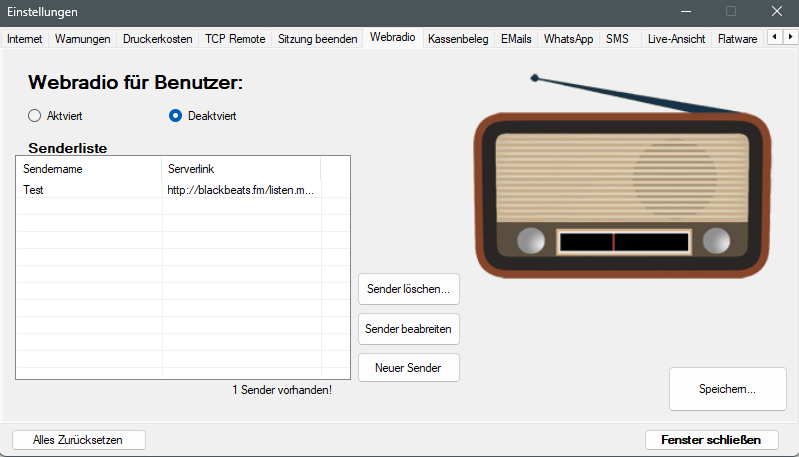Click the tab scroll right arrow

tap(790, 37)
